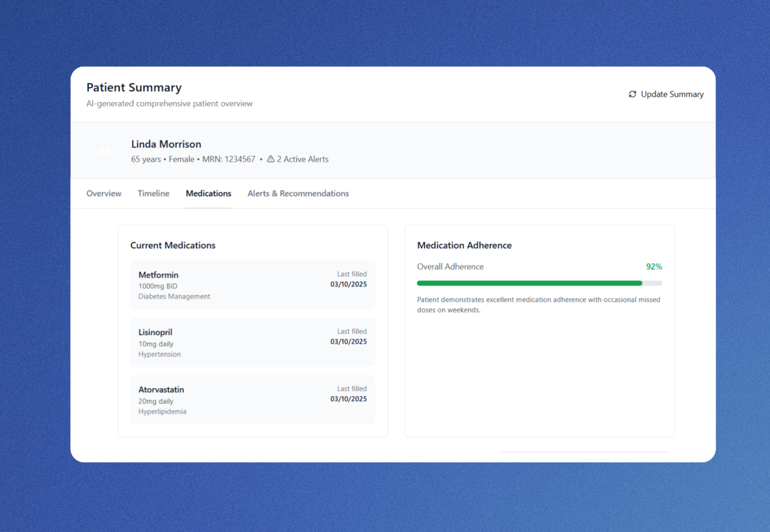Click the 92% adherence value
Viewport: 770px width, 532px height.
[654, 266]
